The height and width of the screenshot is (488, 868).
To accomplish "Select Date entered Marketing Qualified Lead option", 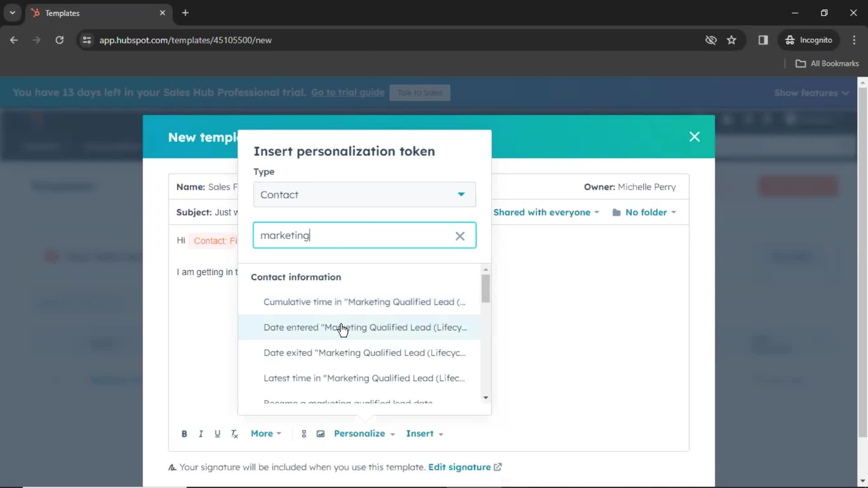I will click(x=365, y=327).
